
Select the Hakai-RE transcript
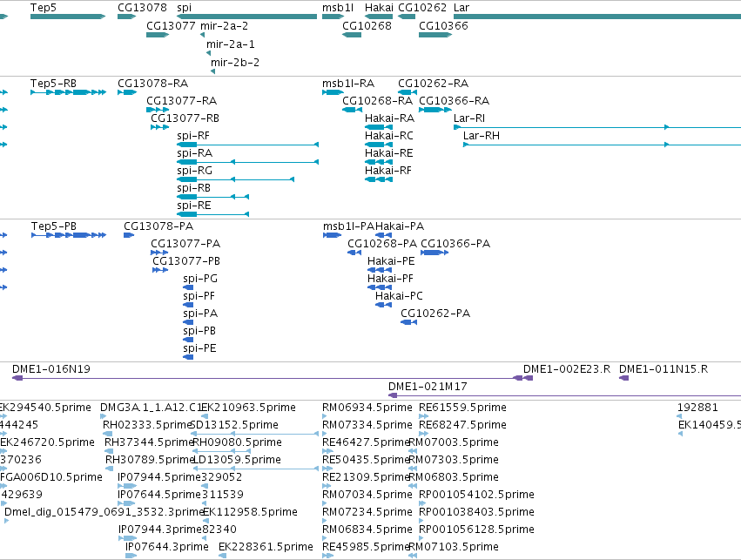(x=379, y=162)
